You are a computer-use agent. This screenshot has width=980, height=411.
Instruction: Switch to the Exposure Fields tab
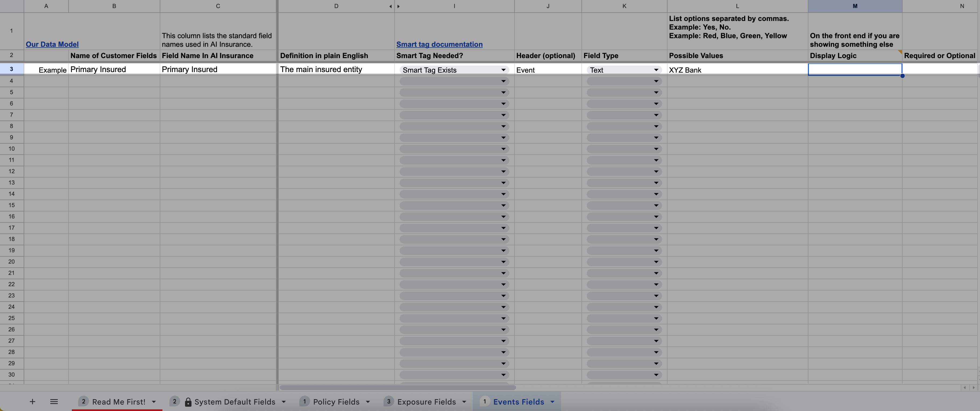tap(426, 402)
